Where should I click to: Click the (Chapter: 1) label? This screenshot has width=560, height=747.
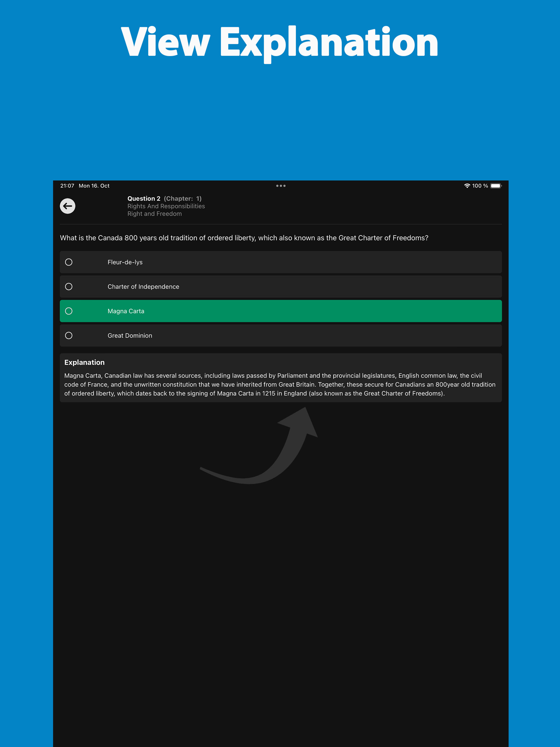pyautogui.click(x=183, y=199)
